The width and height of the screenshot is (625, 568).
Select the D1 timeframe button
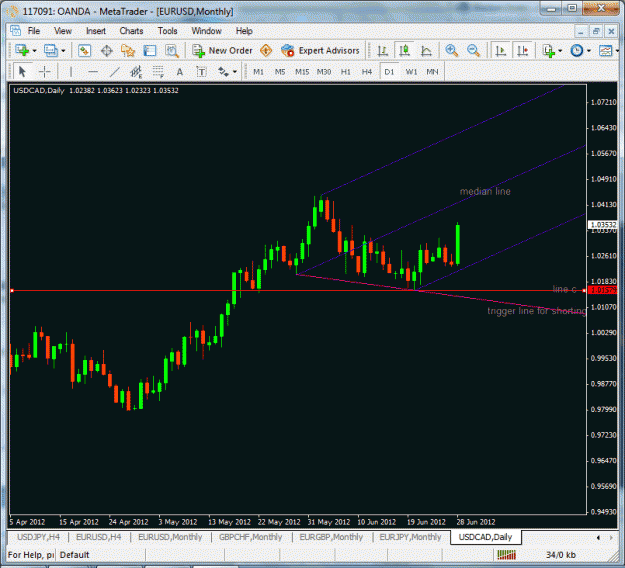click(389, 72)
